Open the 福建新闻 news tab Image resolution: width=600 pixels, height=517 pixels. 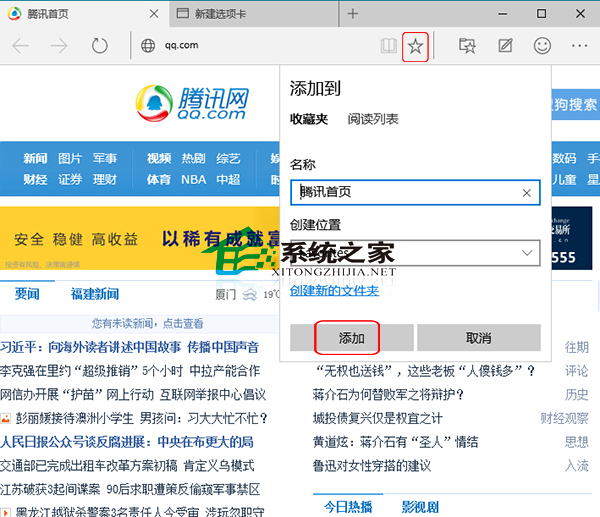(95, 294)
